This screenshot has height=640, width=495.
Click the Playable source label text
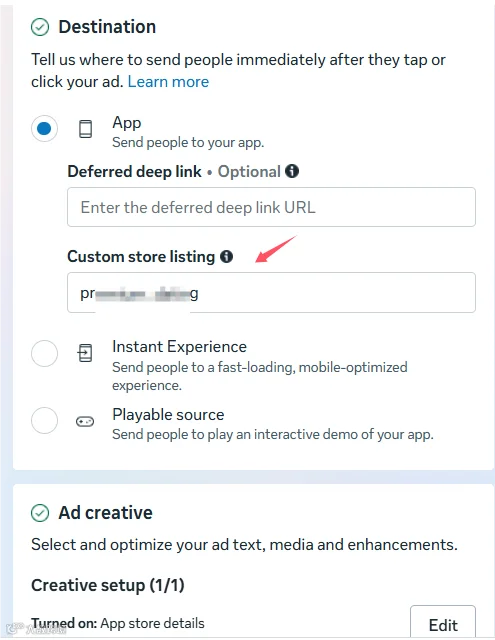tap(168, 414)
